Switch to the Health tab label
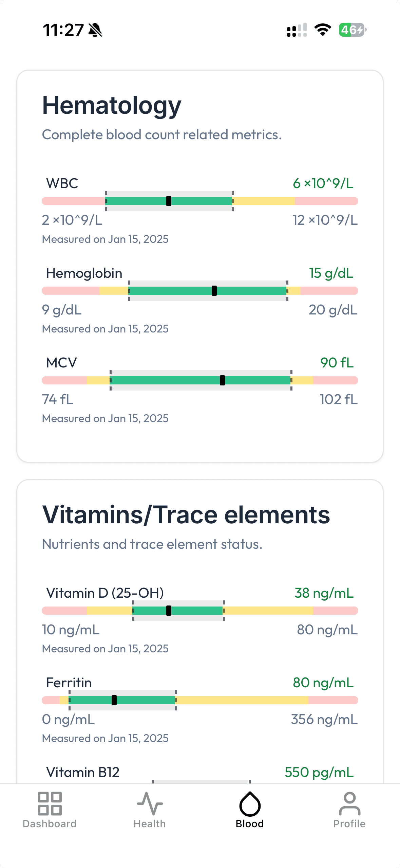Image resolution: width=400 pixels, height=868 pixels. [x=150, y=824]
